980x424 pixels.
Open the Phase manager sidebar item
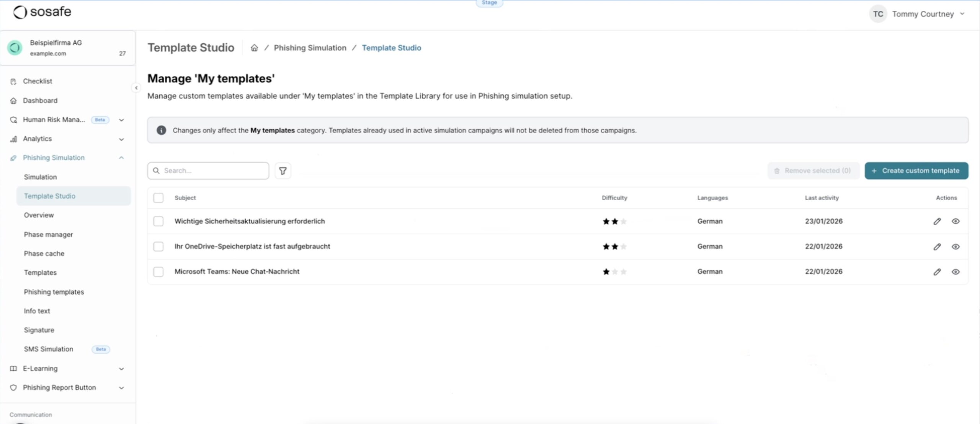[48, 234]
